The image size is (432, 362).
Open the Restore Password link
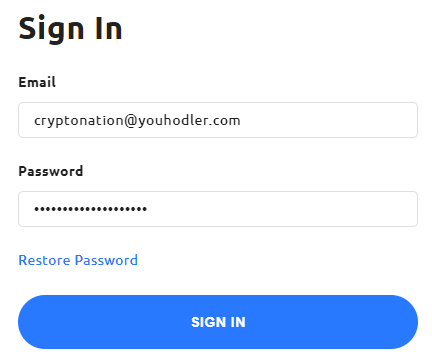point(78,260)
